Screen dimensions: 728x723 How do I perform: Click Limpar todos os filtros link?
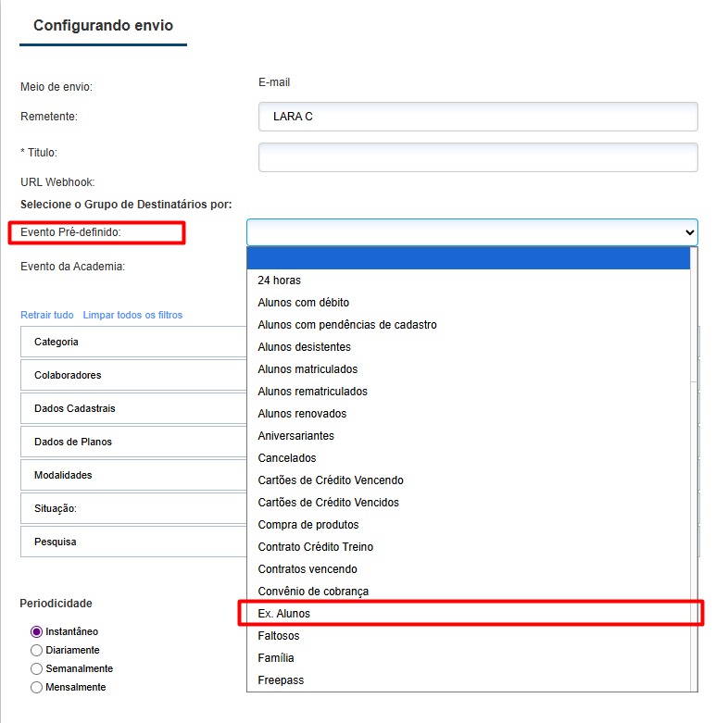pos(132,315)
